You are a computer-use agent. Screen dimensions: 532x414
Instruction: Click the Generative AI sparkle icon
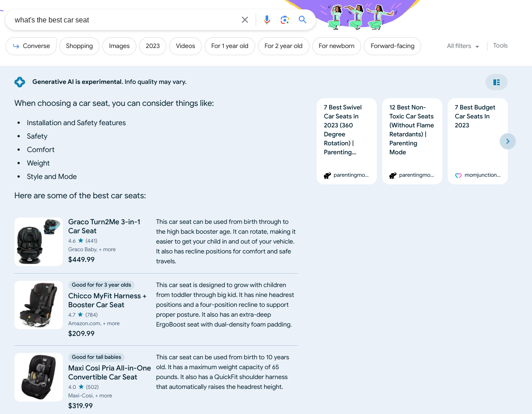pyautogui.click(x=20, y=82)
